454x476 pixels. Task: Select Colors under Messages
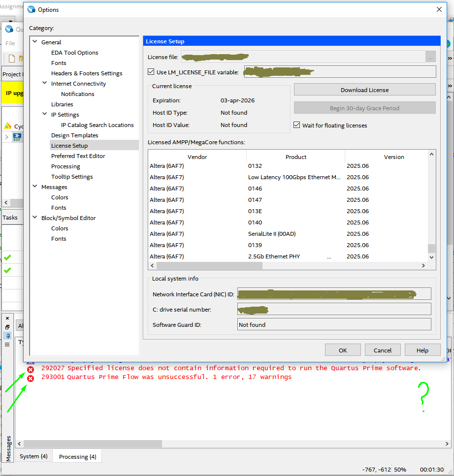(x=60, y=197)
